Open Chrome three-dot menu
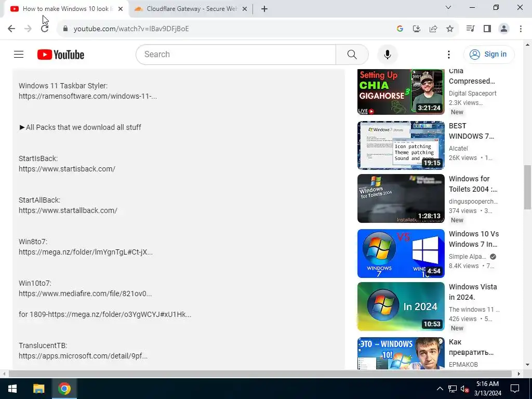The height and width of the screenshot is (399, 532). 521,29
